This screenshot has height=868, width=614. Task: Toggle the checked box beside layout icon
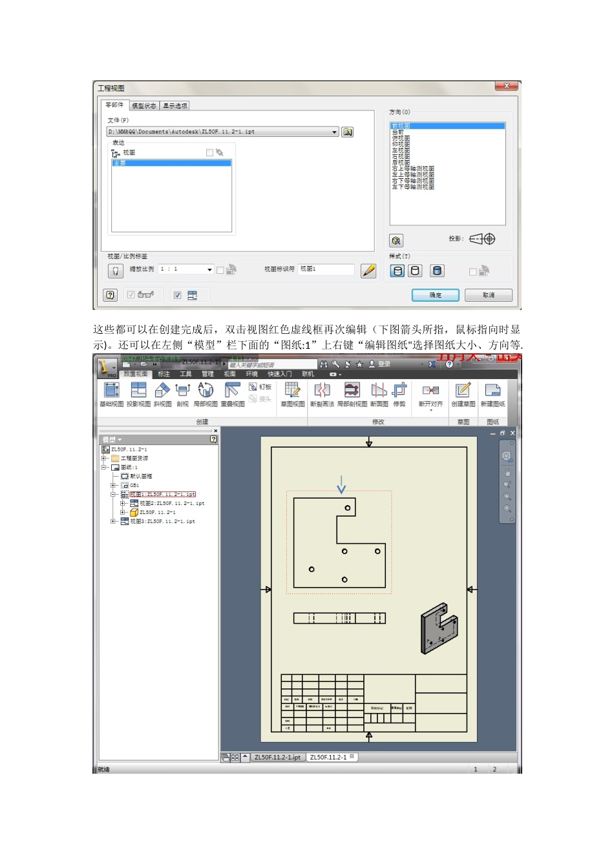178,295
